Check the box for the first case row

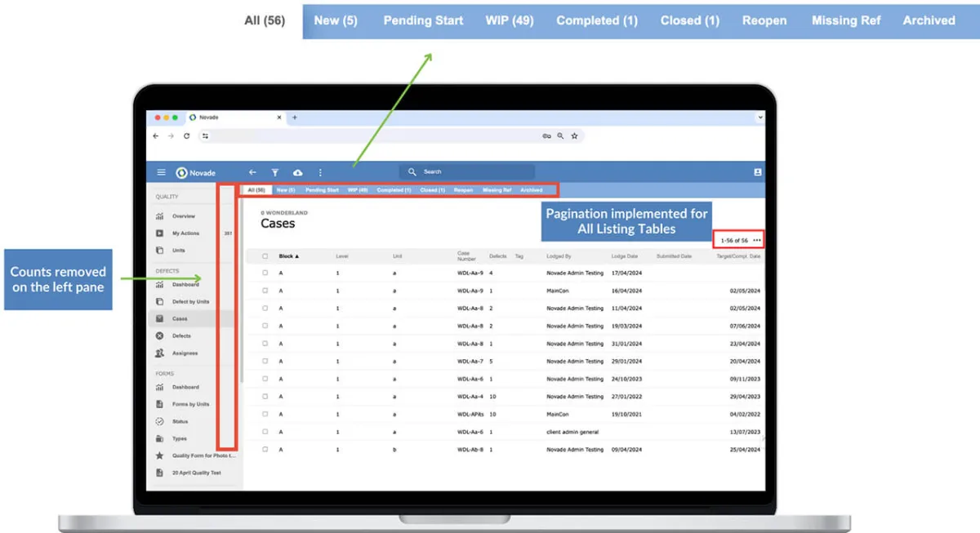265,273
